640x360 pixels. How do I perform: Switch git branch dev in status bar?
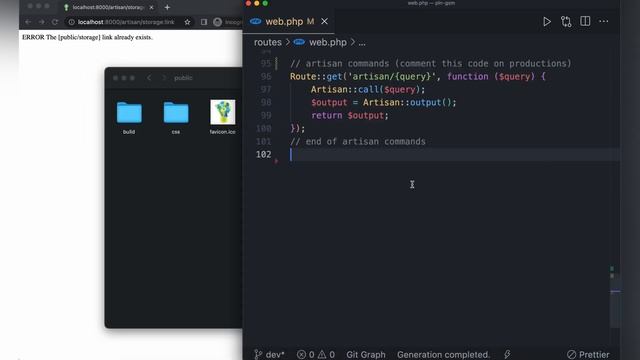coord(269,354)
